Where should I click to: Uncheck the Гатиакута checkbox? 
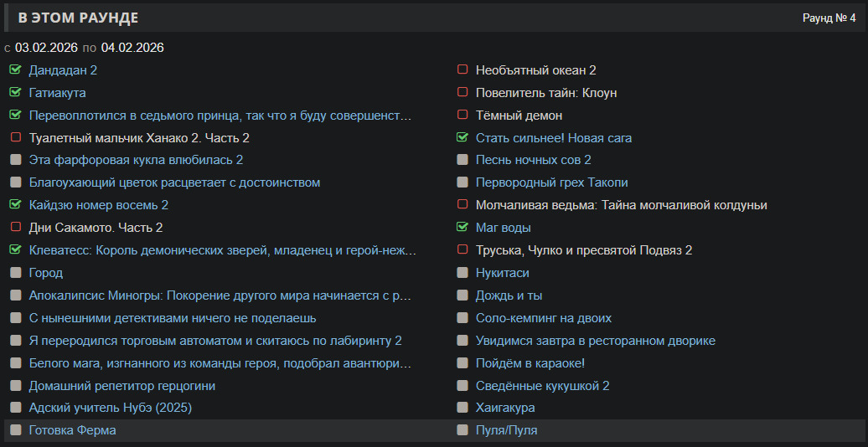(15, 93)
